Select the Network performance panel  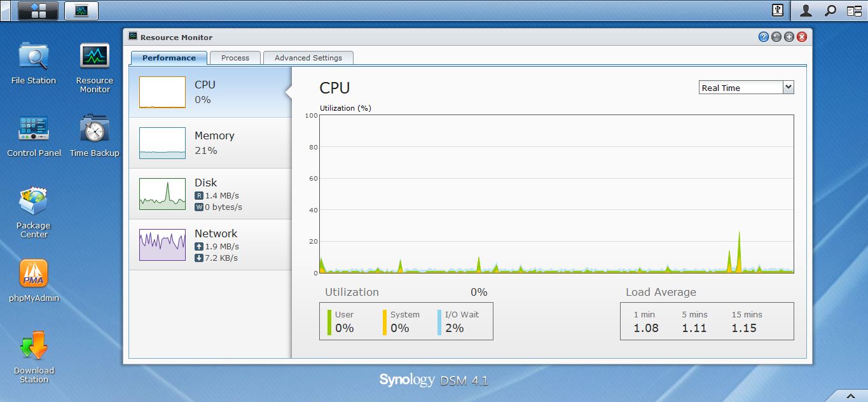[210, 245]
